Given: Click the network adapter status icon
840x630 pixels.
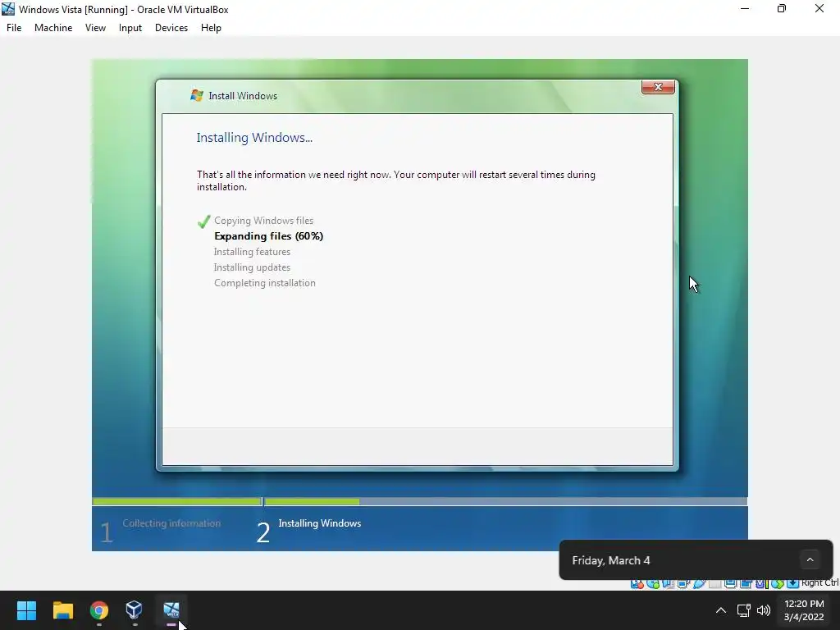Looking at the screenshot, I should pos(683,583).
